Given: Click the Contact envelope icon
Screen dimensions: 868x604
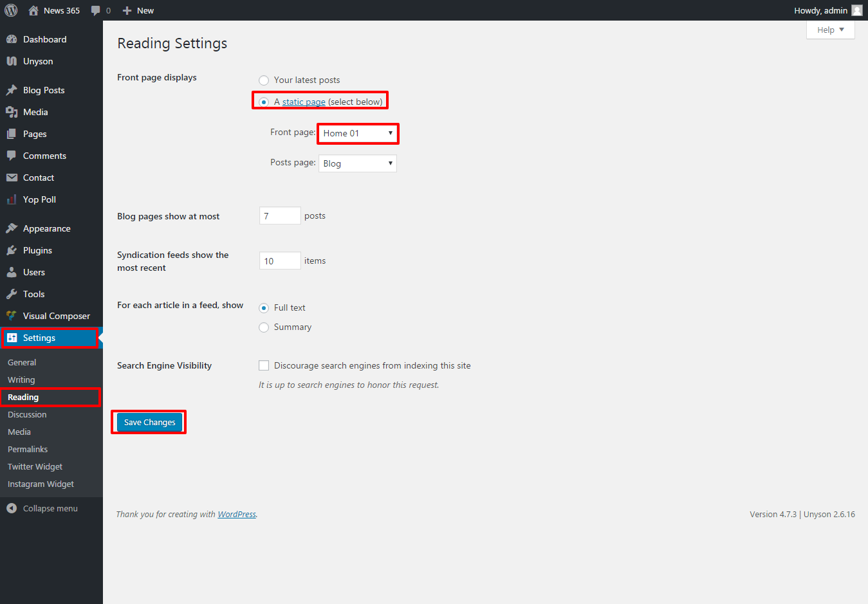Looking at the screenshot, I should tap(12, 178).
